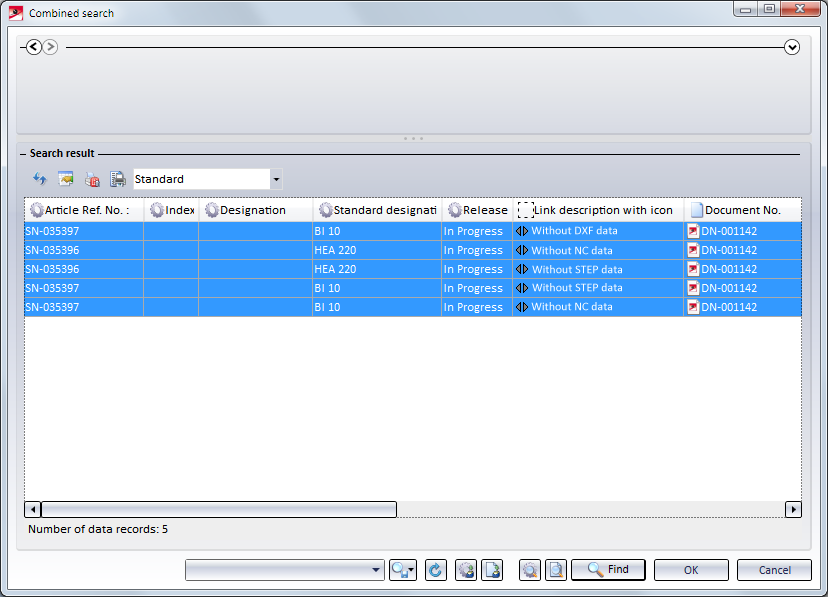Click the link icon beside Without DXF data
Screen dimensions: 828x597
(x=522, y=231)
